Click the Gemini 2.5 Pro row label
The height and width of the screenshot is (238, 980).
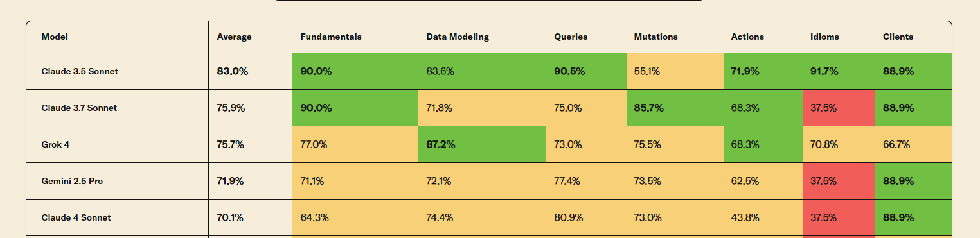[72, 181]
